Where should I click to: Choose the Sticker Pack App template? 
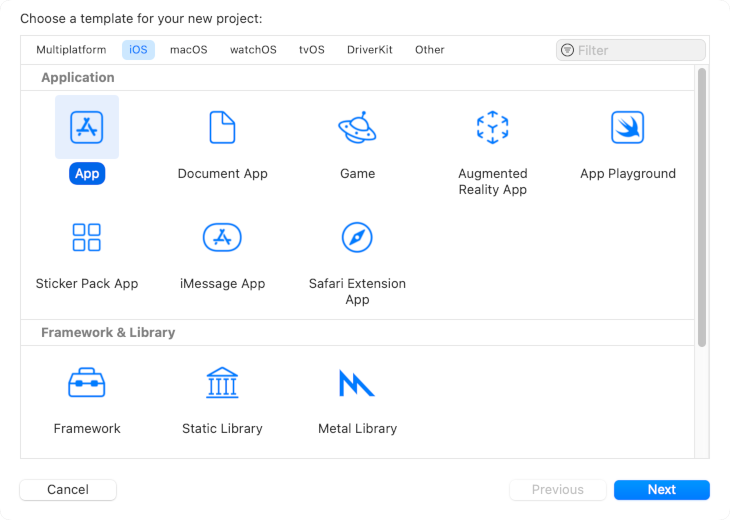coord(87,238)
